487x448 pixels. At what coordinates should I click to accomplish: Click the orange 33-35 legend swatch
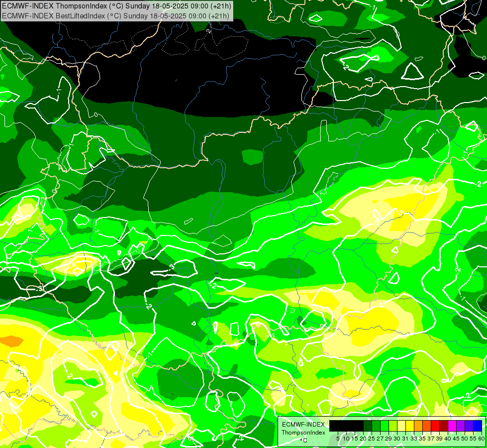pos(418,426)
